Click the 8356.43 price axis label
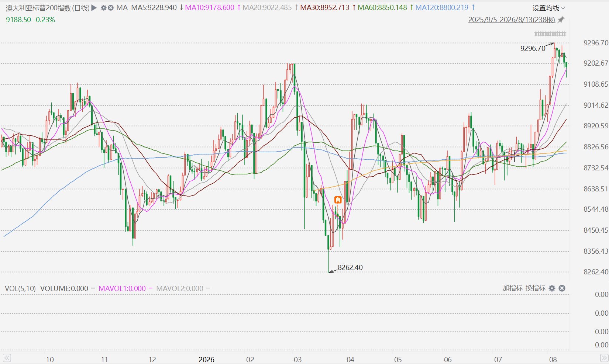 [x=596, y=251]
